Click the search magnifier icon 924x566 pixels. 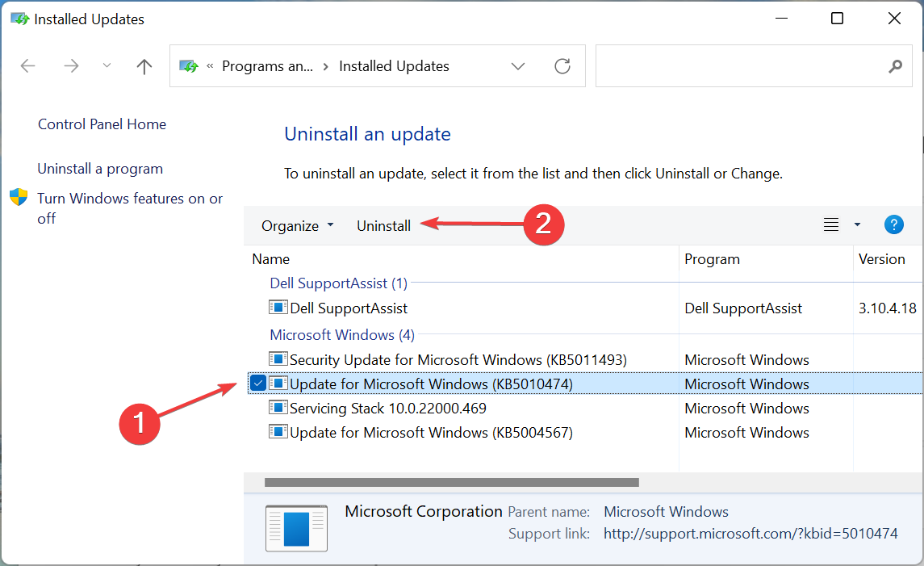click(896, 66)
